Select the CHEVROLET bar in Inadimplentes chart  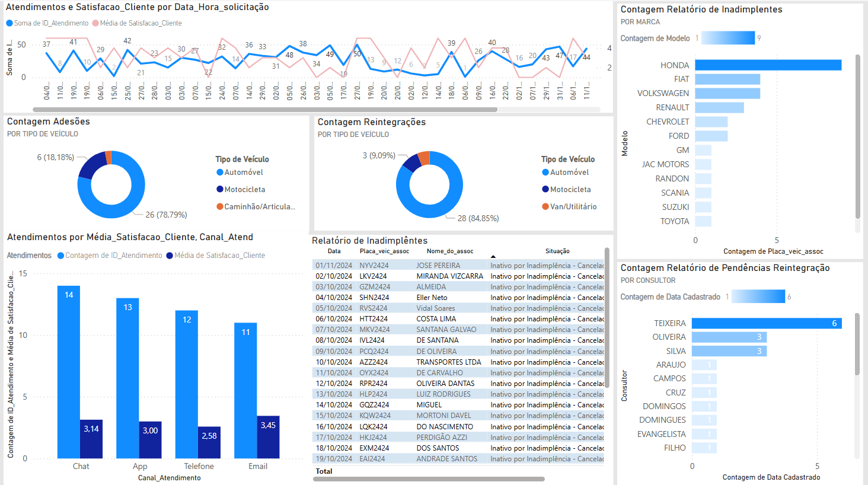711,122
